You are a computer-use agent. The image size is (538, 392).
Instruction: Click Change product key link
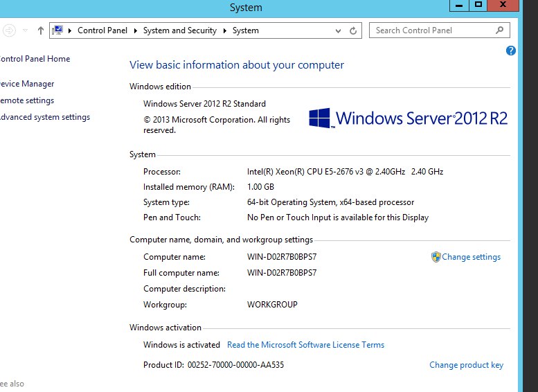466,365
